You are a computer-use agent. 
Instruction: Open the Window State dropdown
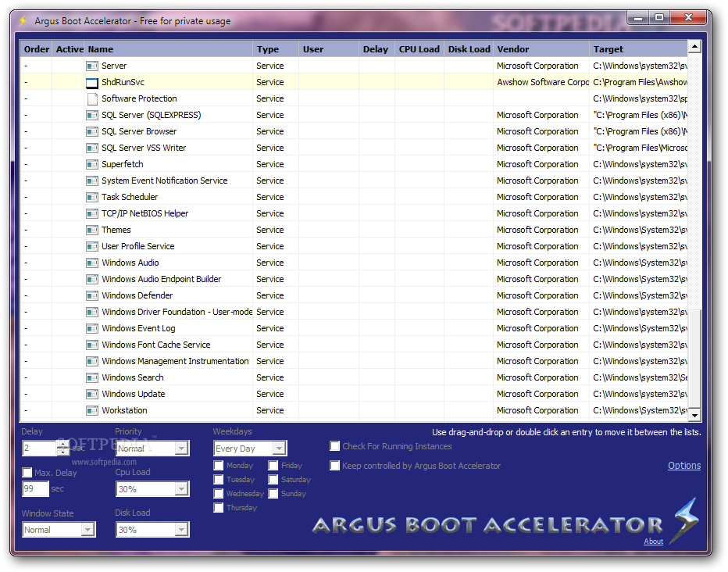[x=87, y=529]
